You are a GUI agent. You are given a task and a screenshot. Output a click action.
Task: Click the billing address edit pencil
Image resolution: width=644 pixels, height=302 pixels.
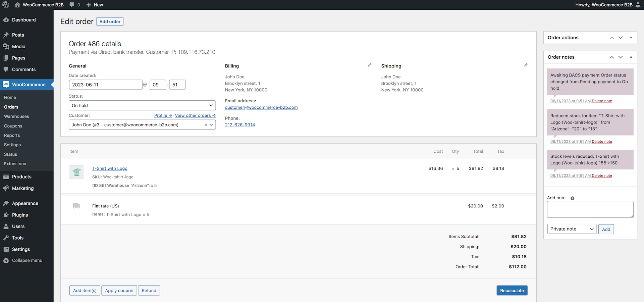coord(370,65)
